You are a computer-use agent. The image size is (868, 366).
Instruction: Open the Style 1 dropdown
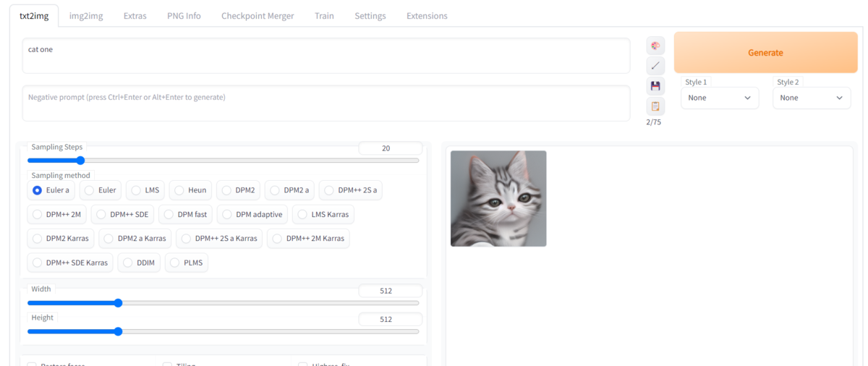click(x=720, y=98)
